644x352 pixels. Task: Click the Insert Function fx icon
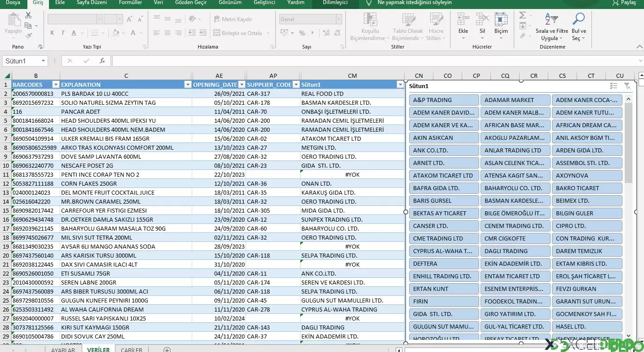[x=102, y=61]
